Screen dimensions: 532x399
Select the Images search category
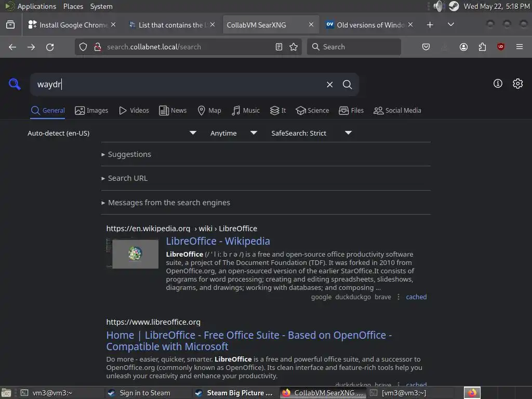pos(91,111)
